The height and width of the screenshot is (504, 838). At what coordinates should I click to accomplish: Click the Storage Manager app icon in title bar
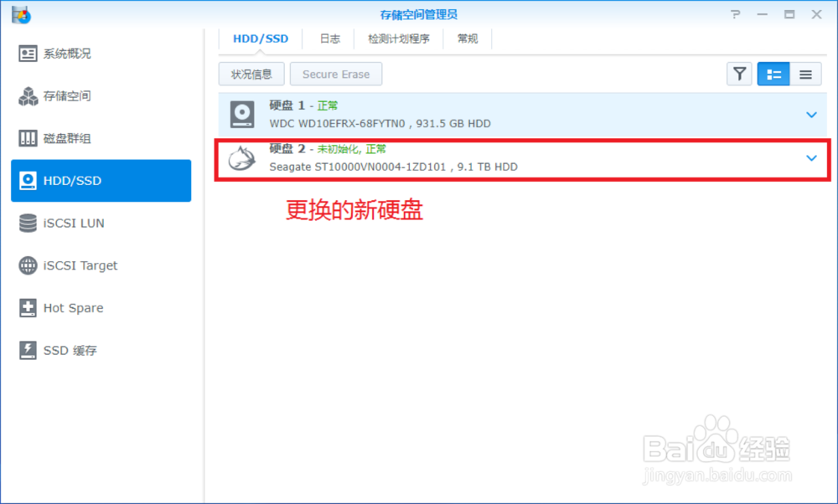click(22, 14)
